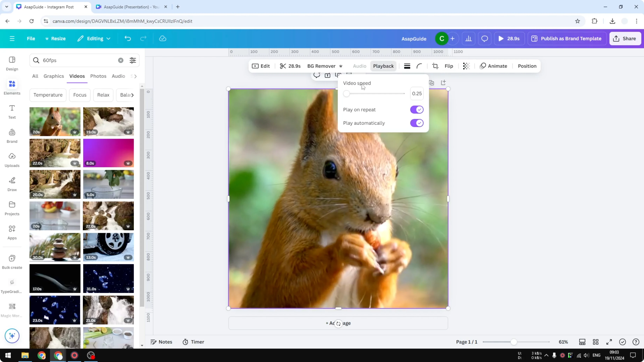Viewport: 644px width, 362px height.
Task: Open the Playback settings tab
Action: [x=383, y=66]
